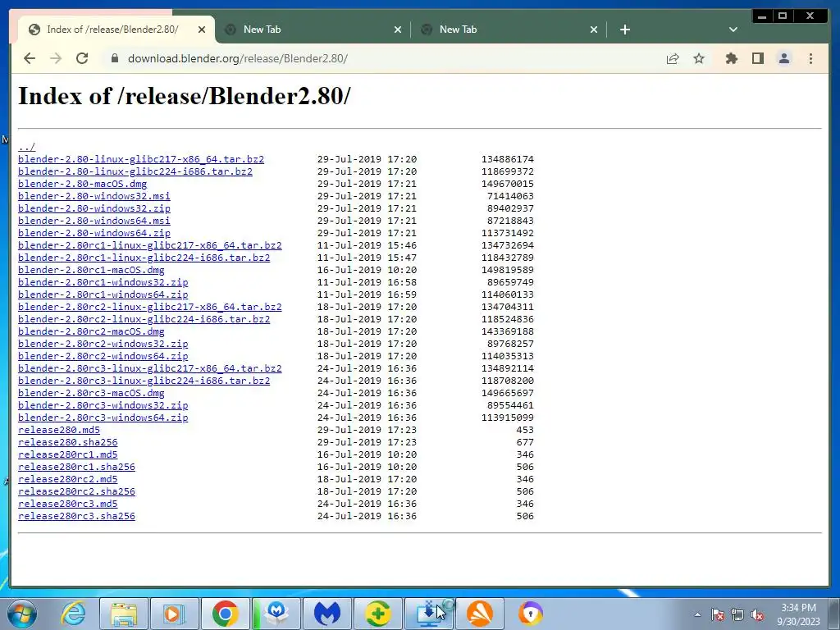Download blender-2.80rc2-linux-glibc224-i686.tar.bz2
This screenshot has height=630, width=840.
[x=144, y=319]
